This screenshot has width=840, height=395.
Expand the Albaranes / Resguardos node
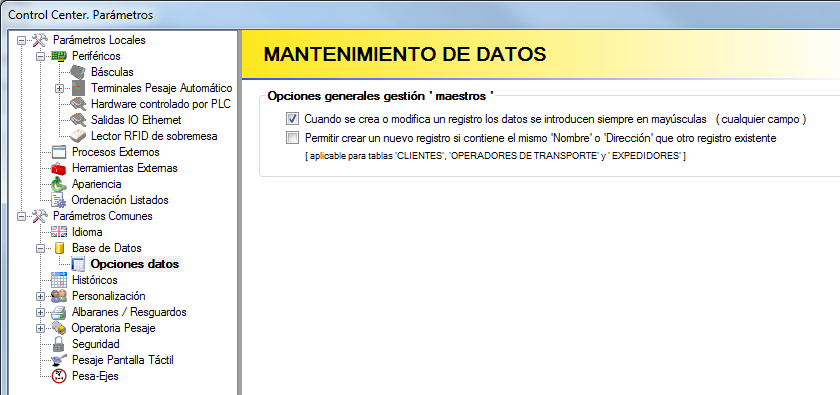point(40,312)
